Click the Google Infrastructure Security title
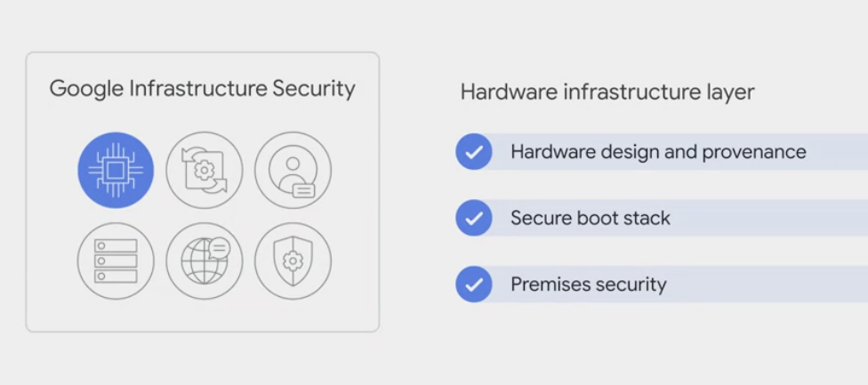 [x=202, y=88]
